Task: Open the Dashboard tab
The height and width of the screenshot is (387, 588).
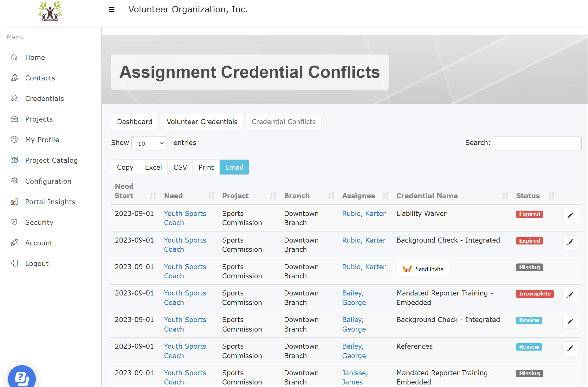Action: click(x=135, y=122)
